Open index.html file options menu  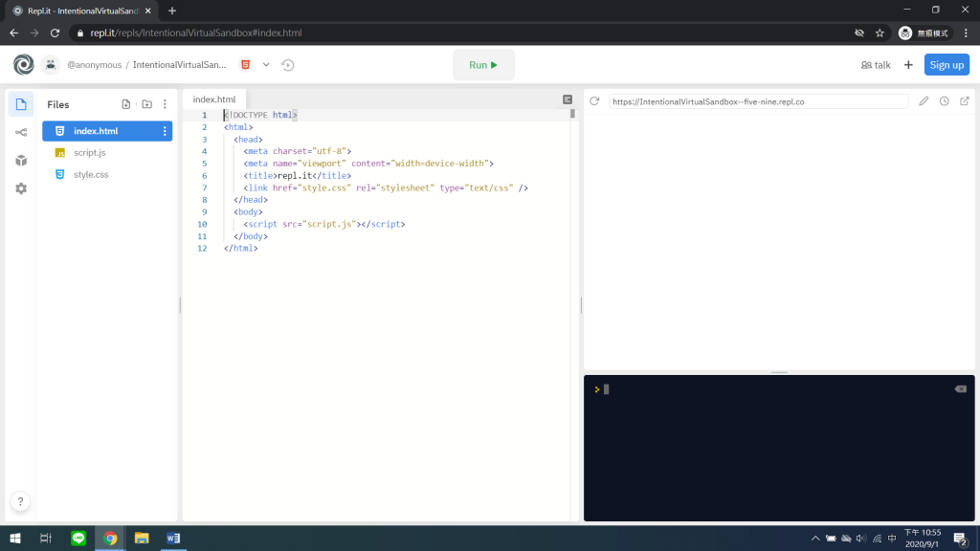click(x=165, y=131)
